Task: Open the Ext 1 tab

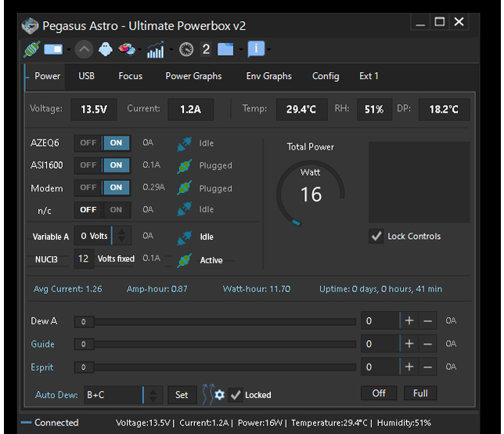Action: tap(369, 76)
